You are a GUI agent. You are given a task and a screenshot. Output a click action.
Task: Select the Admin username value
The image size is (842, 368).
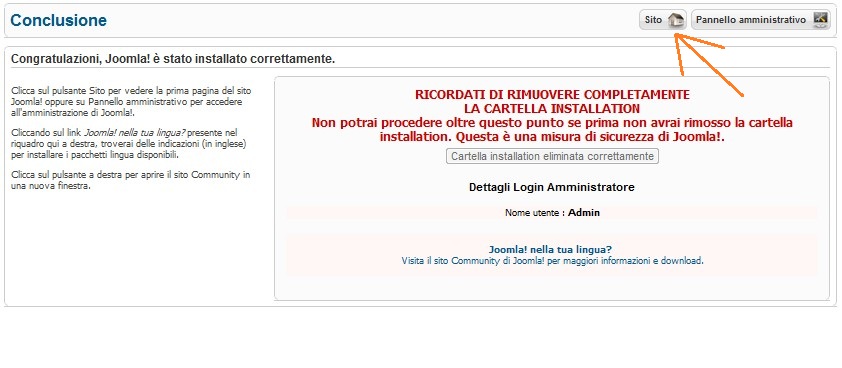[x=584, y=213]
